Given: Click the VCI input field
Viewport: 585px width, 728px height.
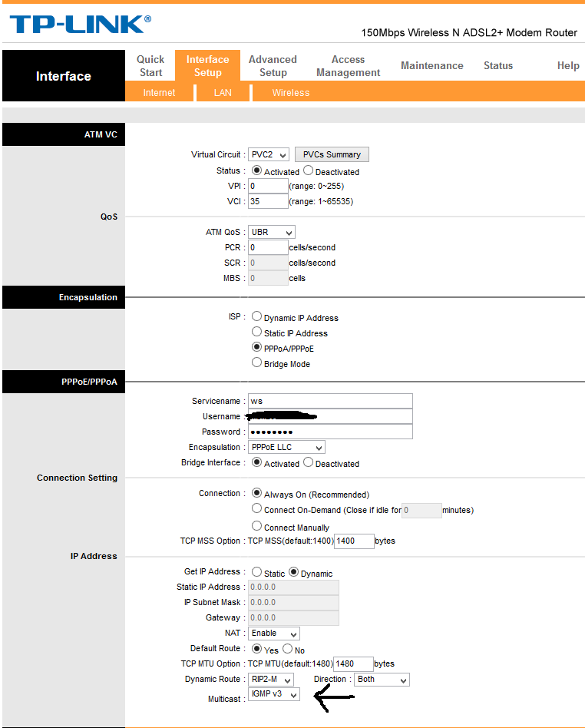Looking at the screenshot, I should (x=268, y=201).
